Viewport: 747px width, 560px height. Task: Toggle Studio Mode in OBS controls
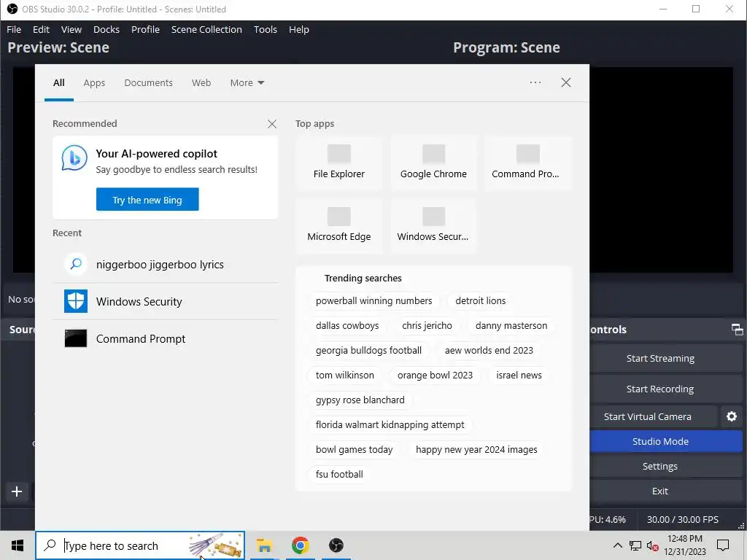coord(659,441)
